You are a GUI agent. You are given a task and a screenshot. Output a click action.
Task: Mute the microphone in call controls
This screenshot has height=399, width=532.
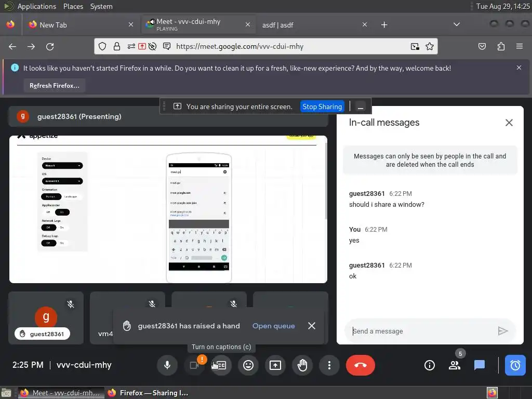coord(167,365)
